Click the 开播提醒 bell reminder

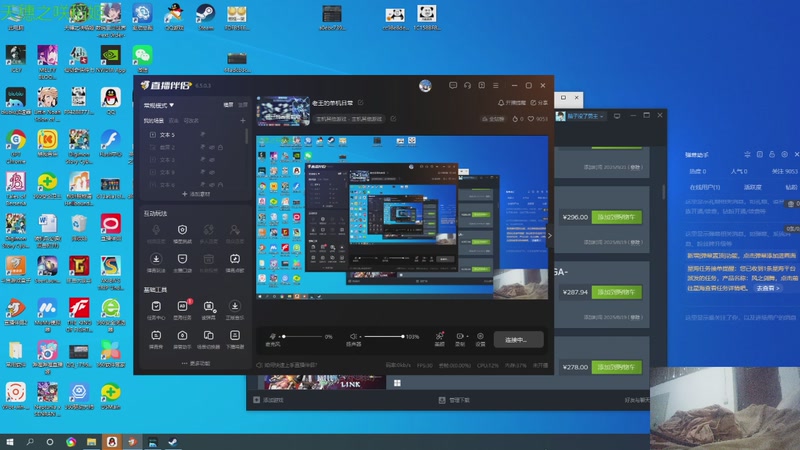click(512, 103)
